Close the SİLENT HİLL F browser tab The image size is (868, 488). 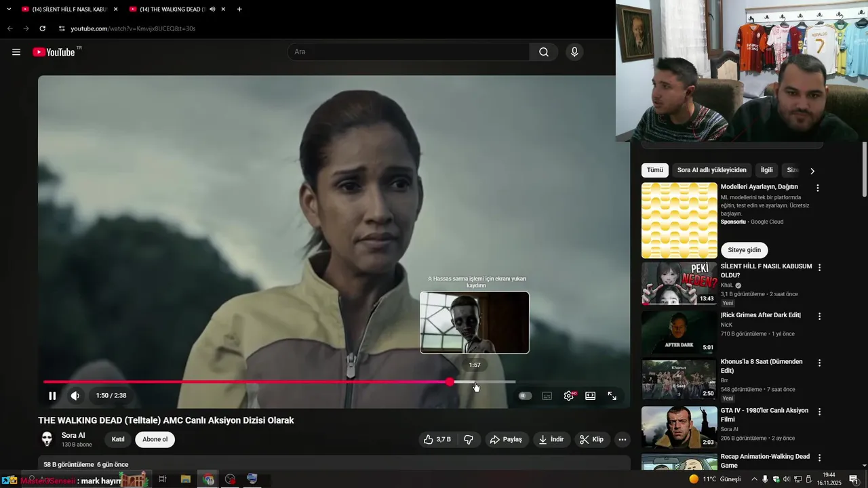click(116, 9)
